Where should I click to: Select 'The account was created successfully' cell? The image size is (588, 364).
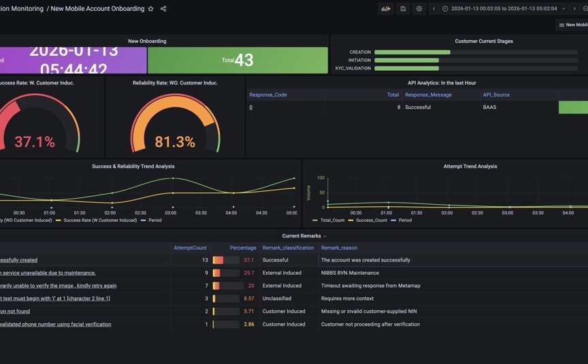pyautogui.click(x=365, y=260)
